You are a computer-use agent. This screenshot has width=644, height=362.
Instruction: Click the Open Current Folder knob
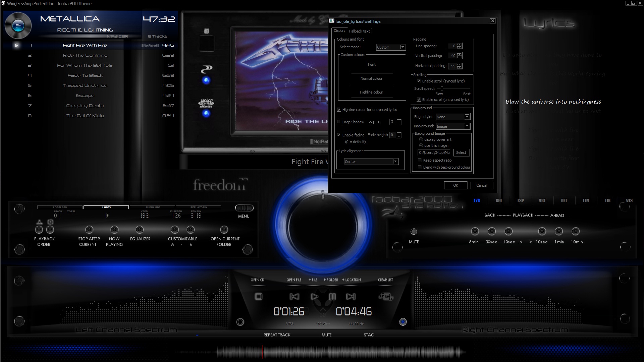pos(224,230)
